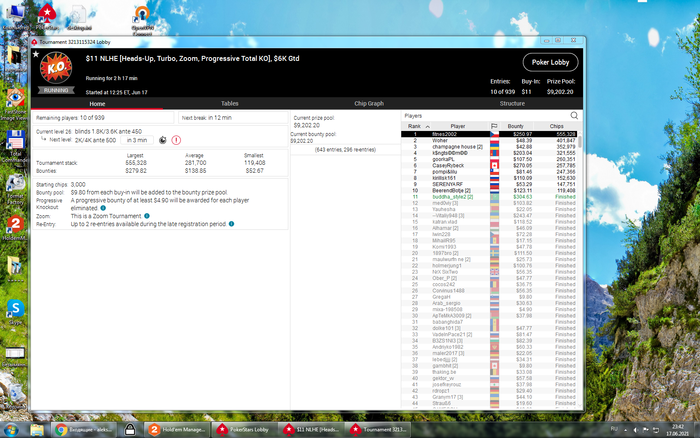Select player row SERENYARF
700x438 pixels.
489,184
